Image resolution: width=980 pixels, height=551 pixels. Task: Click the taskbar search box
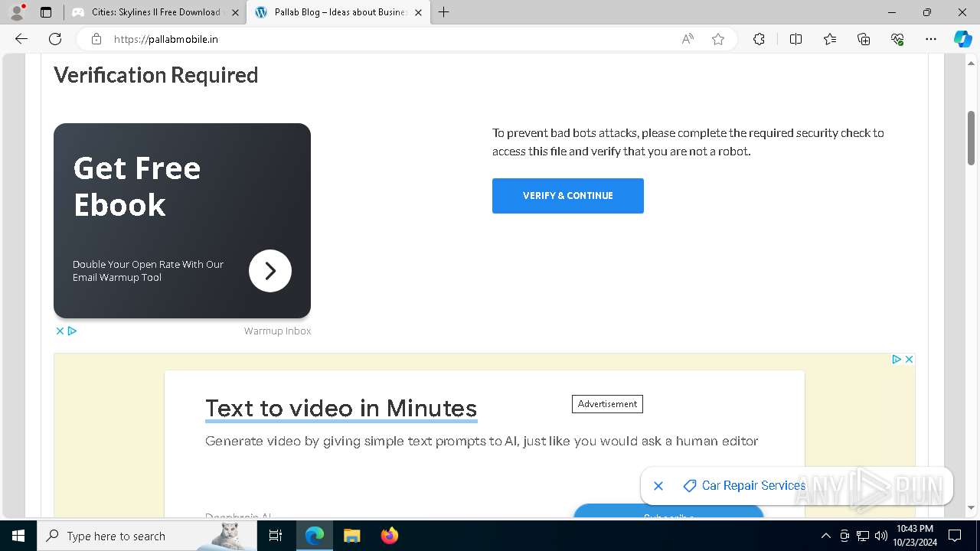pyautogui.click(x=147, y=536)
